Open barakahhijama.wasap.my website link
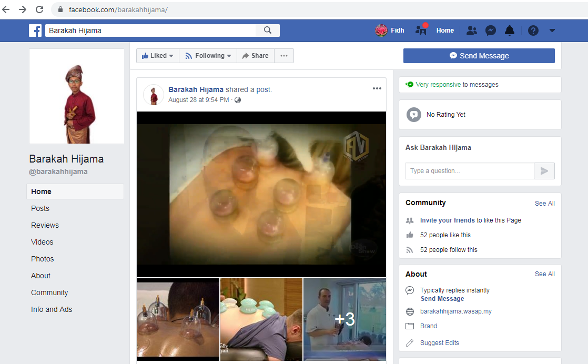The width and height of the screenshot is (588, 364). (455, 311)
